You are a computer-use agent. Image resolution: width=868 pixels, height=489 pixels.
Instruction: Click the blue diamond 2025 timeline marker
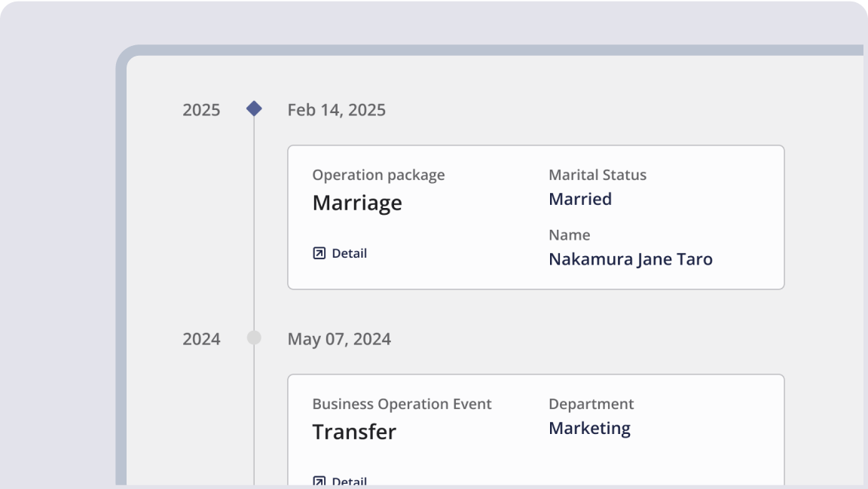click(x=254, y=109)
